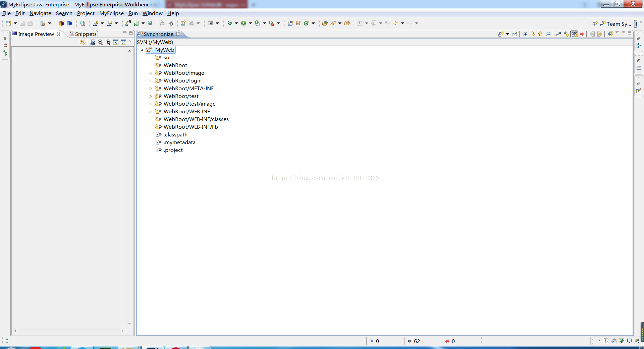Viewport: 644px width, 349px height.
Task: Expand the WebRoot/test/image folder
Action: tap(151, 104)
